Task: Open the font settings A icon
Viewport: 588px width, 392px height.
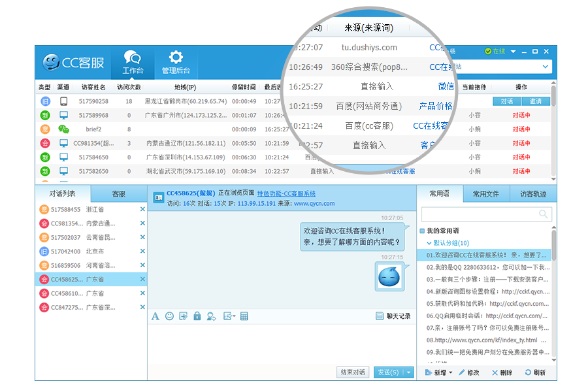Action: pos(155,316)
